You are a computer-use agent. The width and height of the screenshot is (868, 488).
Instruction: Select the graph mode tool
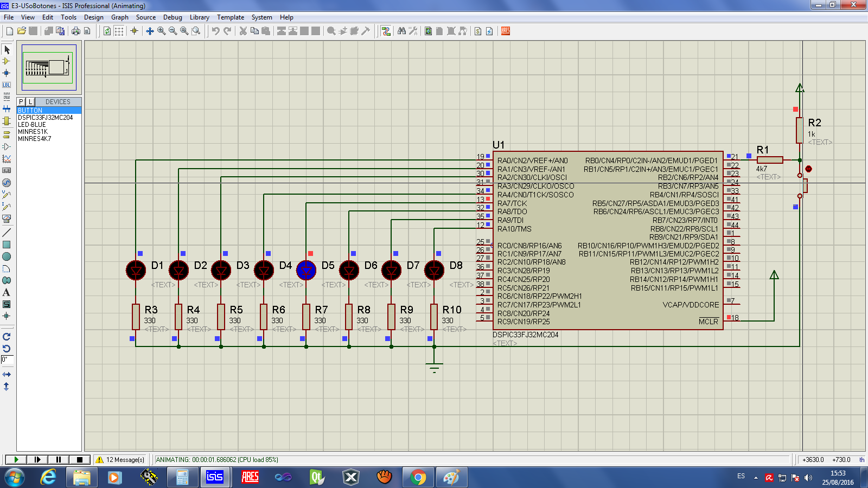7,158
